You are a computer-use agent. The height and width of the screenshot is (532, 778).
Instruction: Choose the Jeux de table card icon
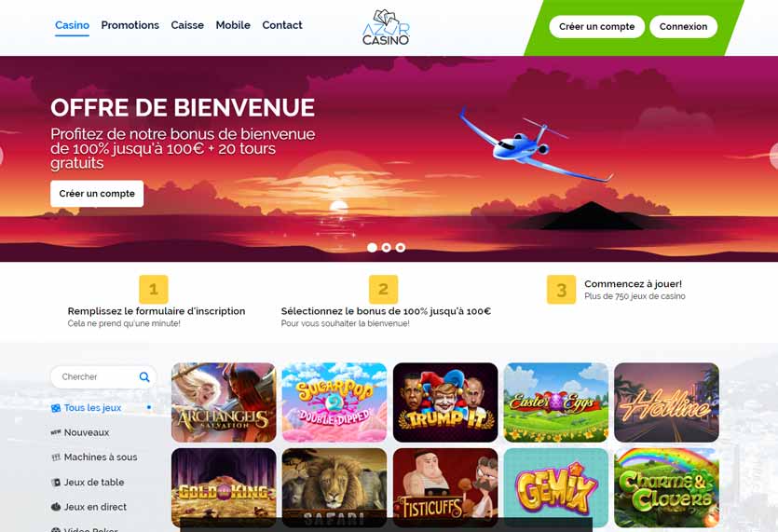(x=56, y=483)
